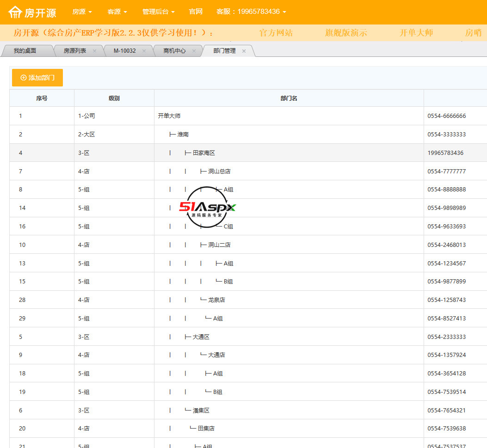Click the 房开源 house logo
Screen dimensions: 487x448
(x=32, y=12)
